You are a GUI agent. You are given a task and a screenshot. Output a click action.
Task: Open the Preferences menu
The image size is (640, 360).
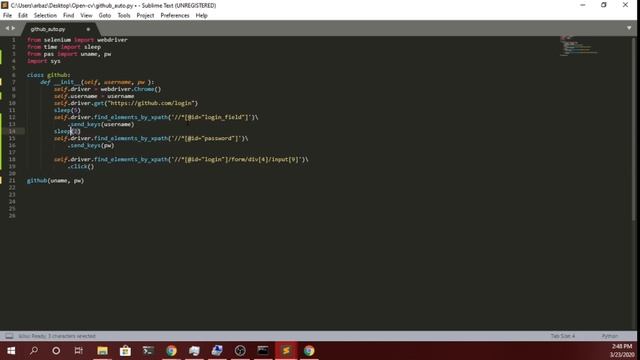coord(175,16)
